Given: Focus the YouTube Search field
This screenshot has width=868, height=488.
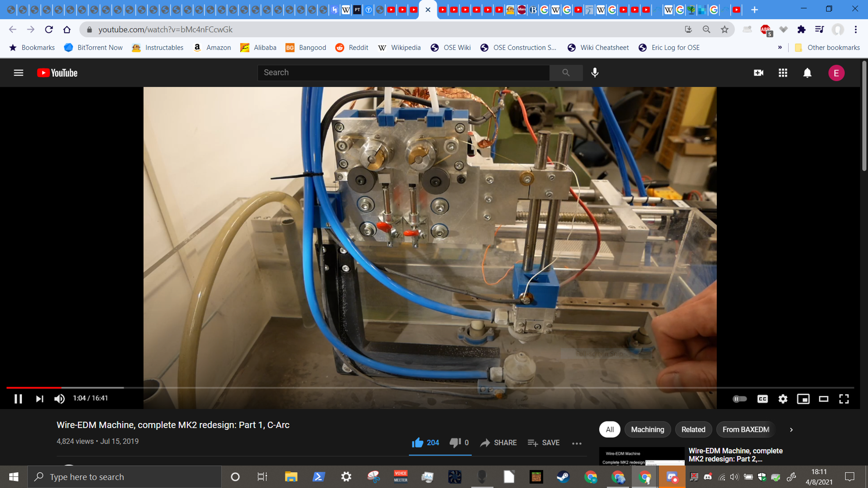Looking at the screenshot, I should pyautogui.click(x=403, y=73).
